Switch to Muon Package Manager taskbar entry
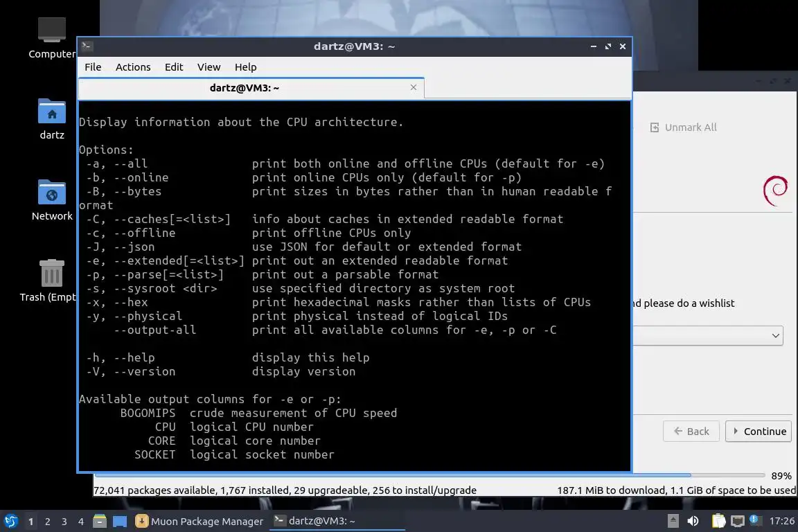798x532 pixels. 199,522
